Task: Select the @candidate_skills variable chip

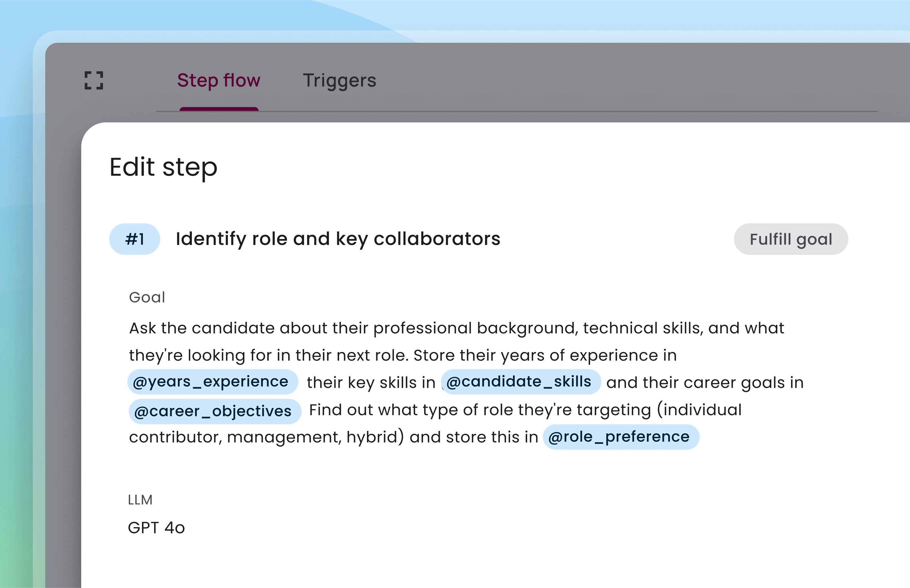Action: 520,381
